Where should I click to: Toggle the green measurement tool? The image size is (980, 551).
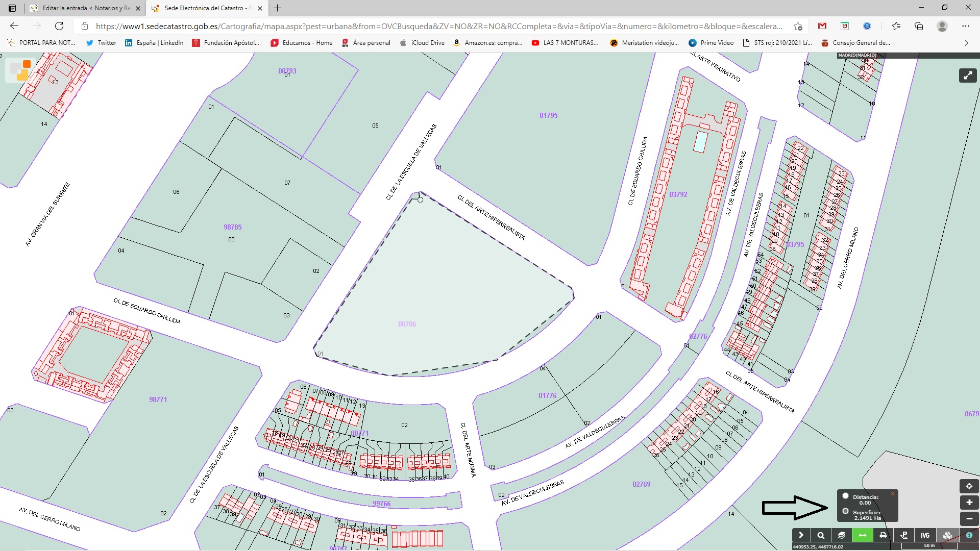tap(863, 535)
